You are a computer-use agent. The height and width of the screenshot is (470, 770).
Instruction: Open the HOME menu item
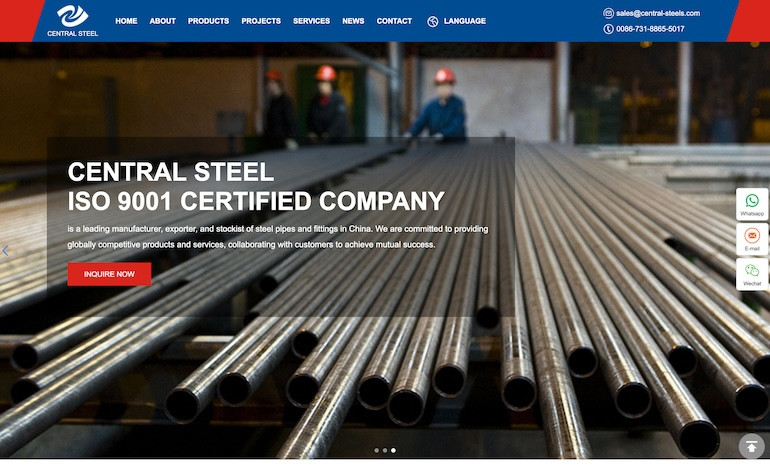[126, 21]
